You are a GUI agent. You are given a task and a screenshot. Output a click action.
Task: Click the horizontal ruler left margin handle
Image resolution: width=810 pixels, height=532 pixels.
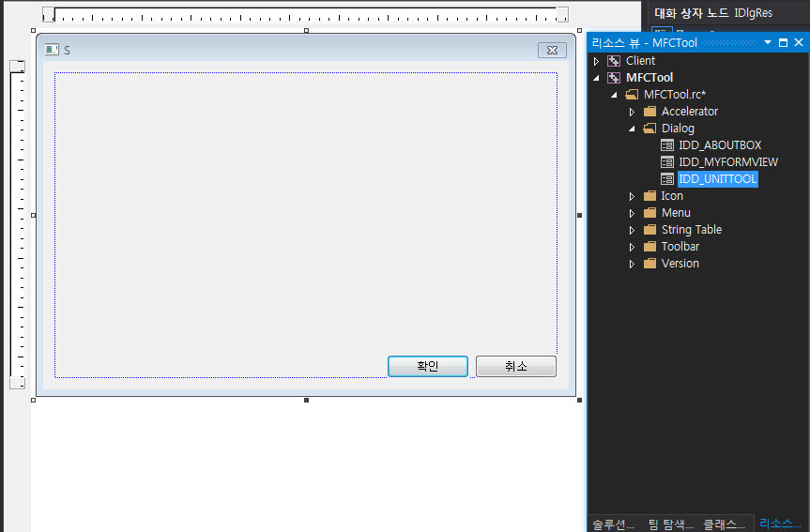pyautogui.click(x=49, y=14)
